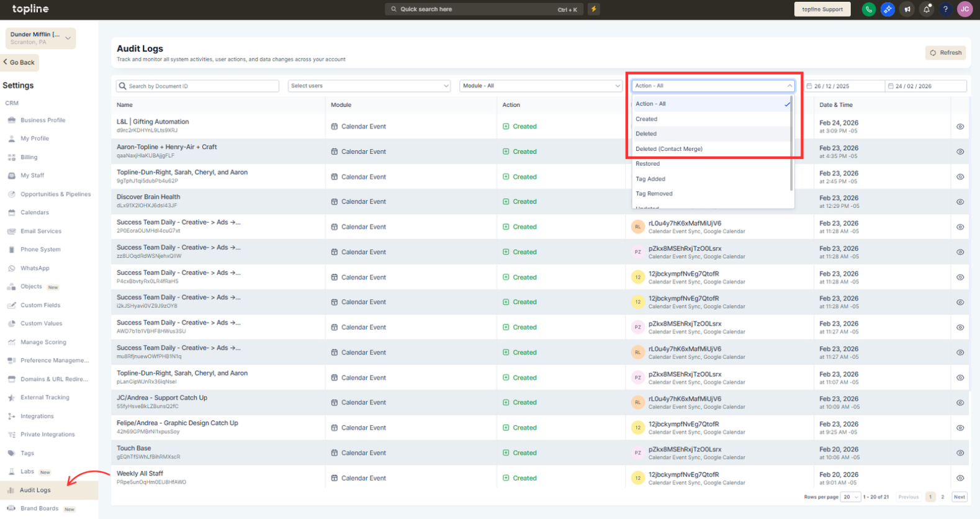Screen dimensions: 980x519
Task: Click the megaphone announcements icon
Action: point(907,9)
